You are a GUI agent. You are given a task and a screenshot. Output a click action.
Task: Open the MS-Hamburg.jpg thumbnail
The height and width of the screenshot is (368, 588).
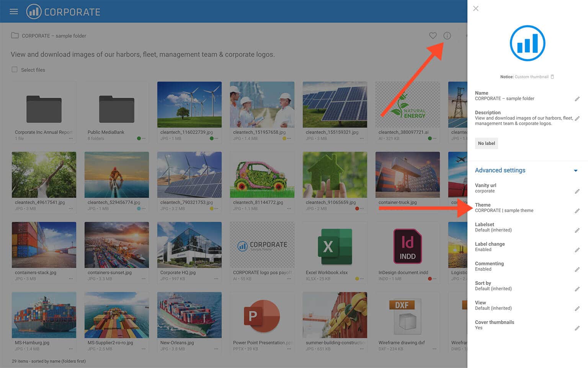(x=44, y=315)
